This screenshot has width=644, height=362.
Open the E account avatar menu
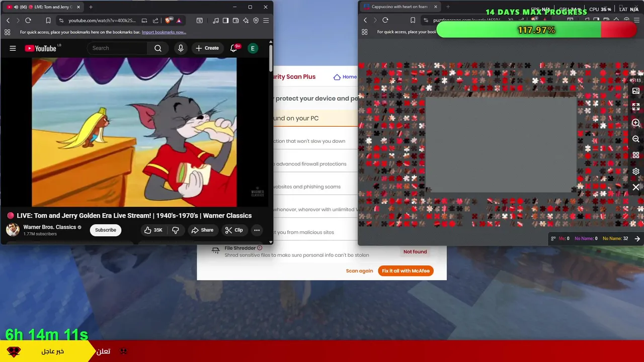point(253,48)
